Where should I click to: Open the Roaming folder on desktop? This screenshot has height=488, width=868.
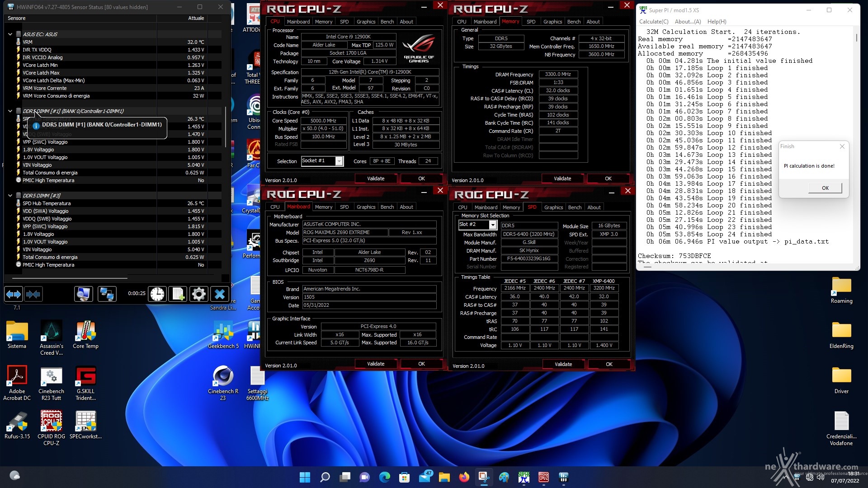tap(841, 290)
